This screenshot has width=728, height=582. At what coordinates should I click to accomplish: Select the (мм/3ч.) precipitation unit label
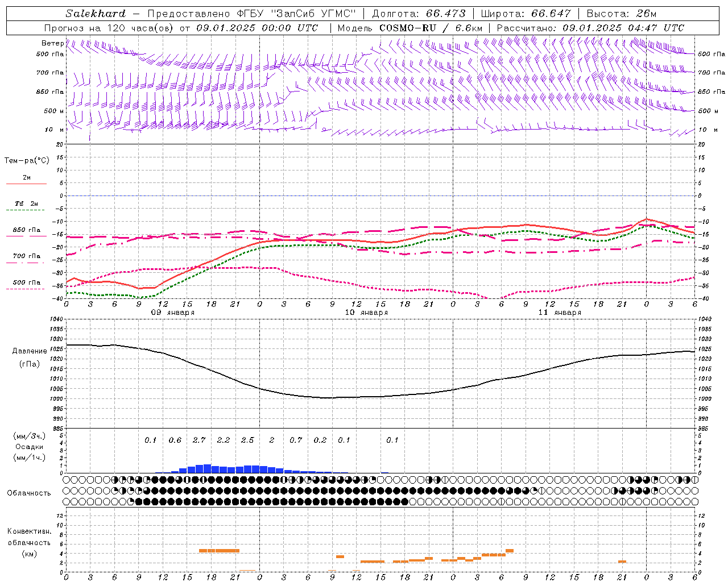pos(30,436)
